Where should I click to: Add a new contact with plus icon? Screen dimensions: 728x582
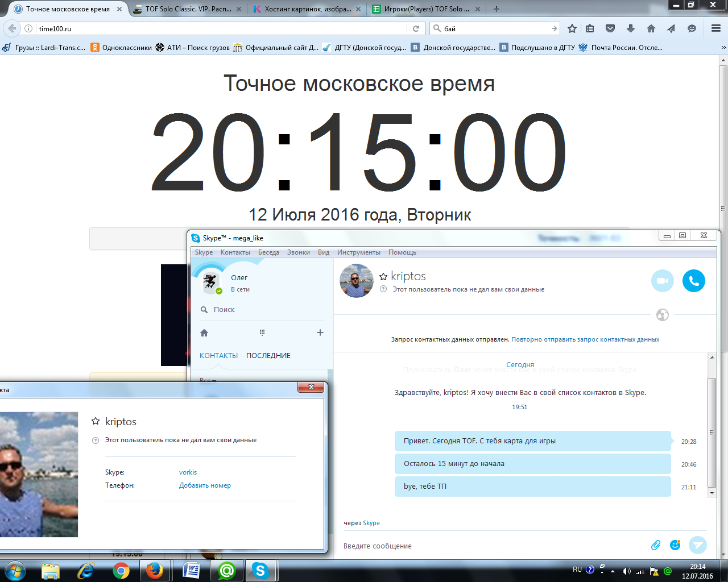coord(320,332)
